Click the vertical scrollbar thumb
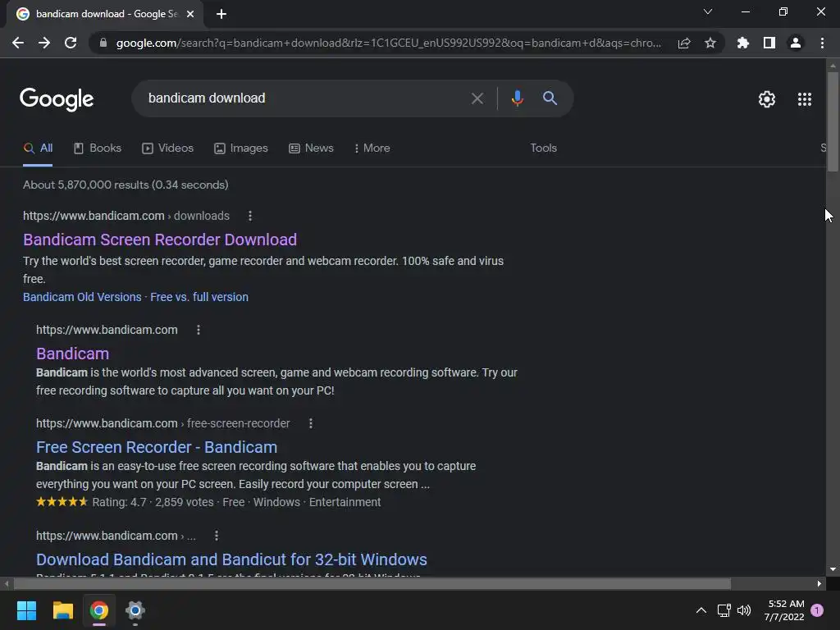This screenshot has width=840, height=630. [833, 121]
